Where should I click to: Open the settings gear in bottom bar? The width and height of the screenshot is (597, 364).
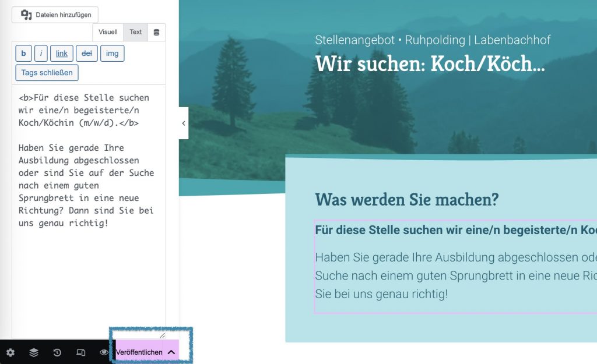click(x=10, y=352)
